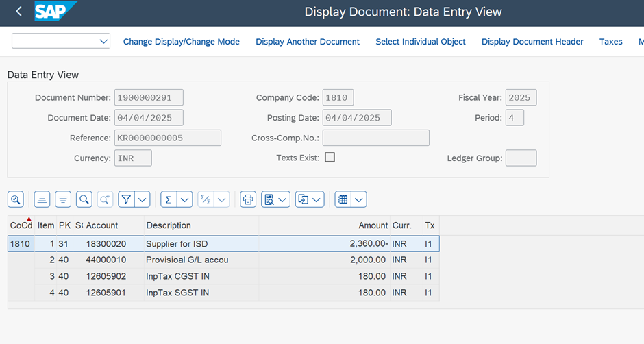Expand the Subtotals options arrow
The height and width of the screenshot is (344, 644).
point(222,199)
